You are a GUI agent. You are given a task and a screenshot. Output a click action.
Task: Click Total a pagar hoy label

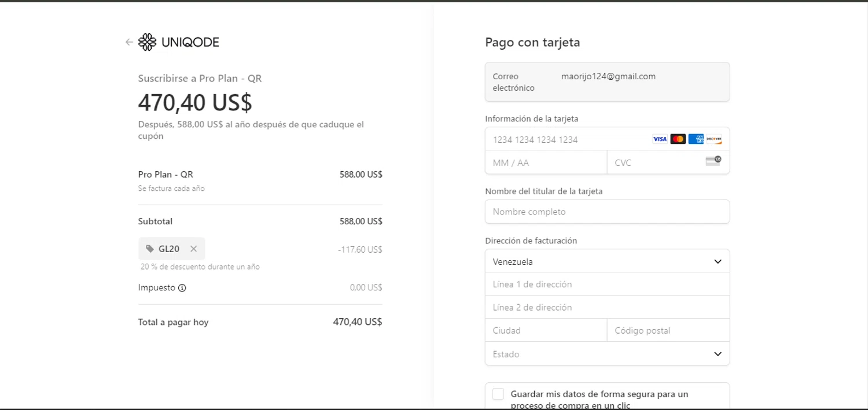coord(173,323)
